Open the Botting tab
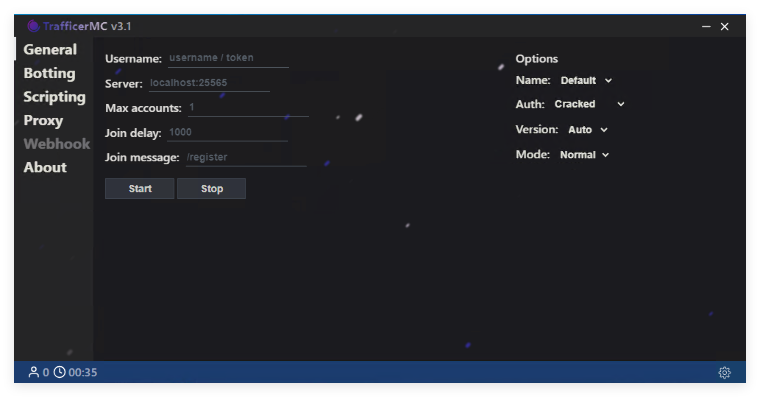 [49, 73]
